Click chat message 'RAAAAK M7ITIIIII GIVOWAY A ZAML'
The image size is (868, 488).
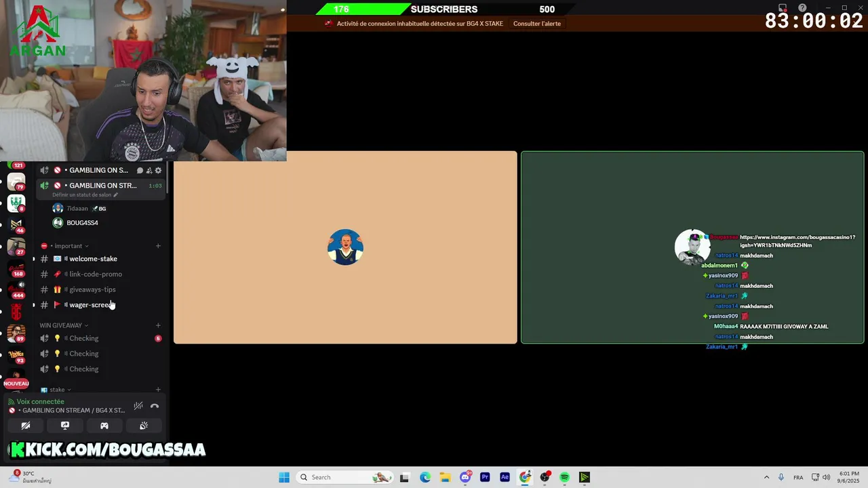(x=784, y=327)
